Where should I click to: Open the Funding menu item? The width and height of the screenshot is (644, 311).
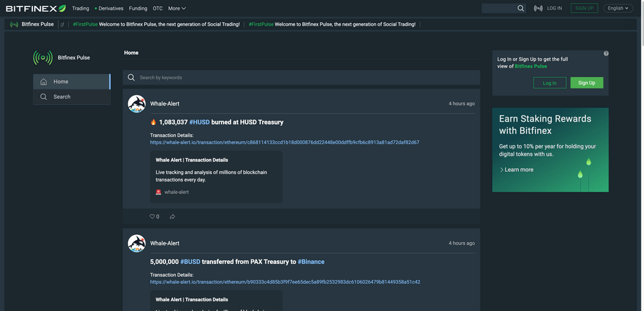(x=138, y=8)
